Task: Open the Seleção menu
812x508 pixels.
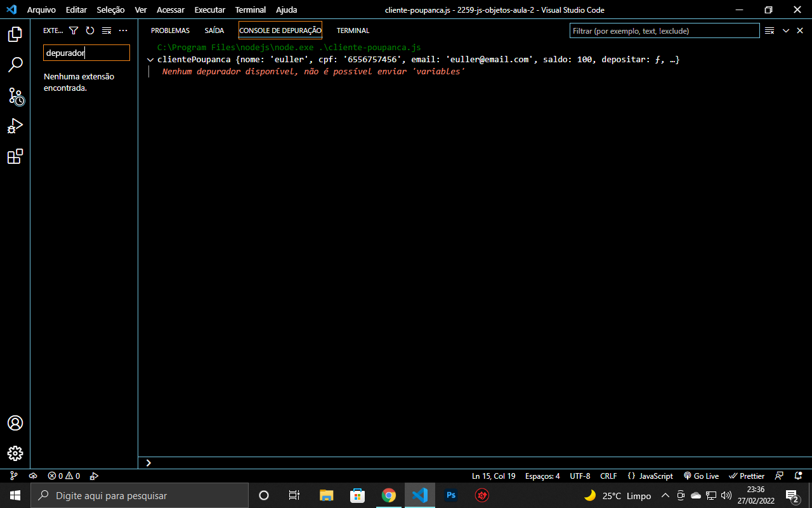Action: pyautogui.click(x=110, y=10)
